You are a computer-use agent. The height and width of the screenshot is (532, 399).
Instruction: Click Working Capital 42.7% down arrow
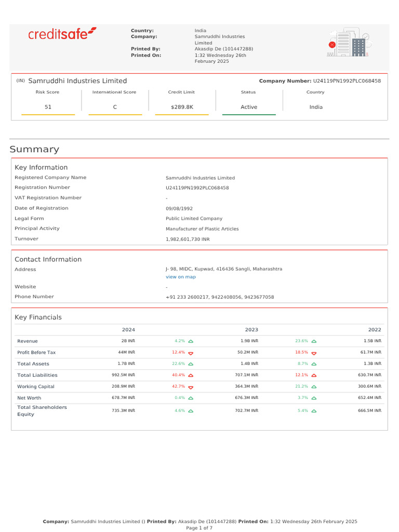point(190,387)
